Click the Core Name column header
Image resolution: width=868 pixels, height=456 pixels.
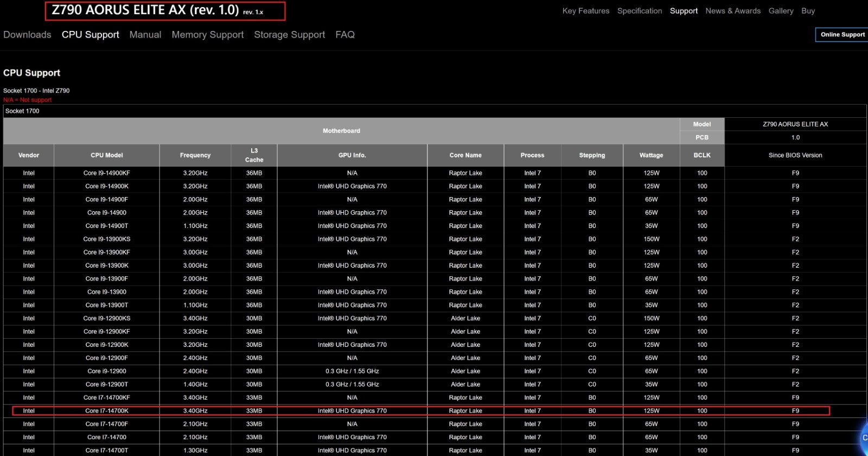coord(465,155)
